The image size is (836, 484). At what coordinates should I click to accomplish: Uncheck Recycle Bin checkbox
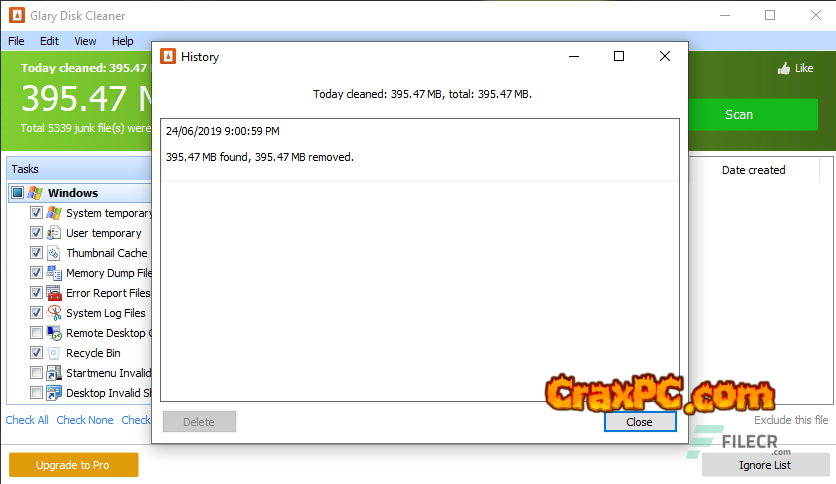[36, 353]
